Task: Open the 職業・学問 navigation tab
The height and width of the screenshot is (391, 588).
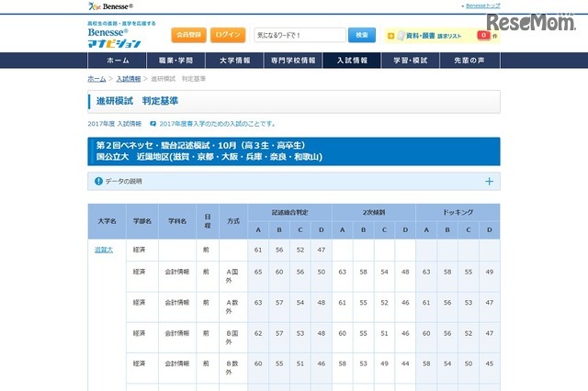Action: (175, 61)
